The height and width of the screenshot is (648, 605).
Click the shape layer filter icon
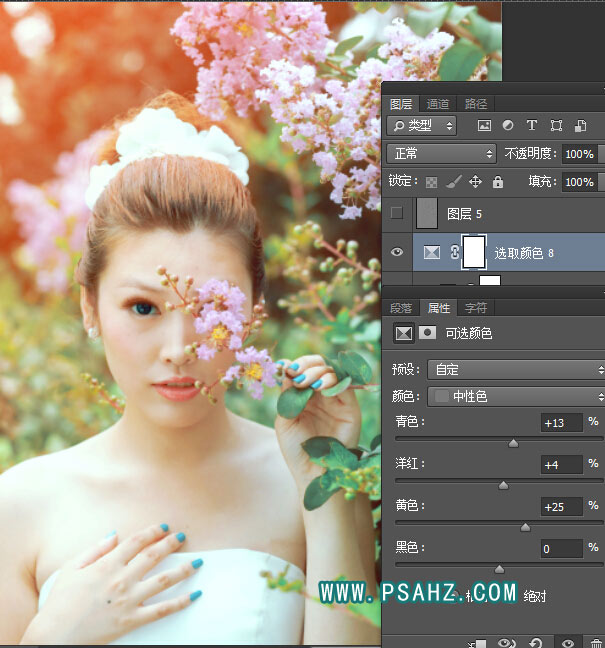[556, 125]
